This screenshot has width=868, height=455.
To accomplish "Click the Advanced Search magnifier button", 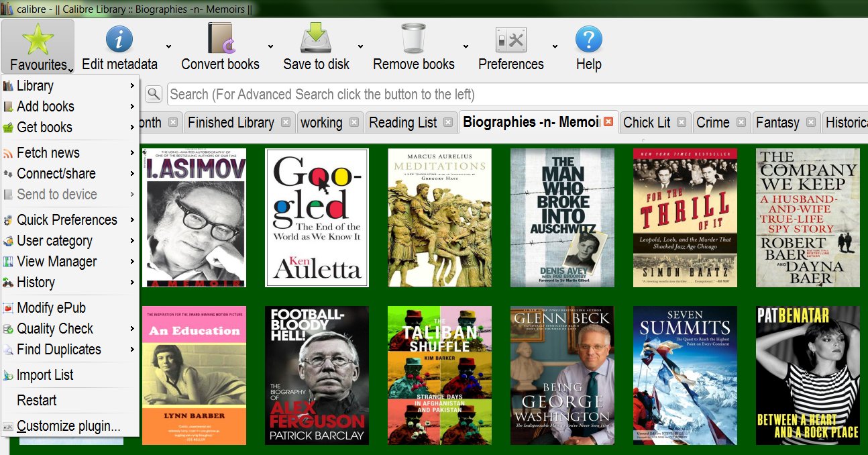I will click(154, 94).
